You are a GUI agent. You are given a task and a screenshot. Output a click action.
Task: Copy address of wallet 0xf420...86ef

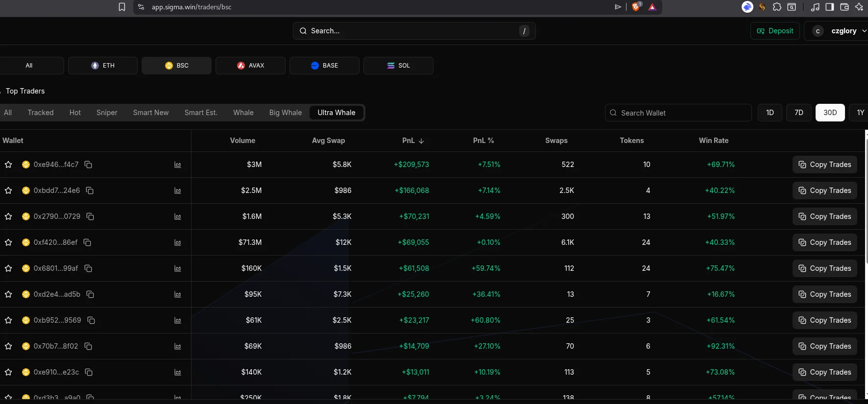(87, 242)
